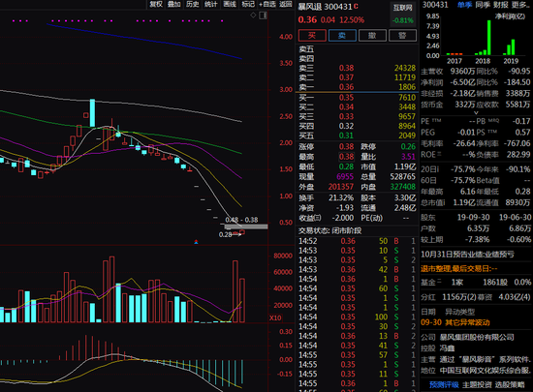Click the diamond icon above the chart
This screenshot has height=392, width=533.
click(253, 15)
